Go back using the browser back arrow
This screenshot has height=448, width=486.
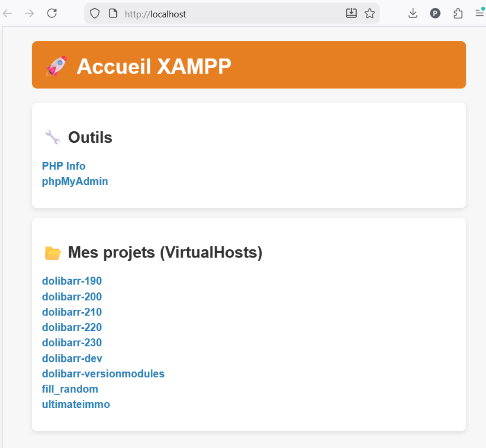click(x=7, y=13)
